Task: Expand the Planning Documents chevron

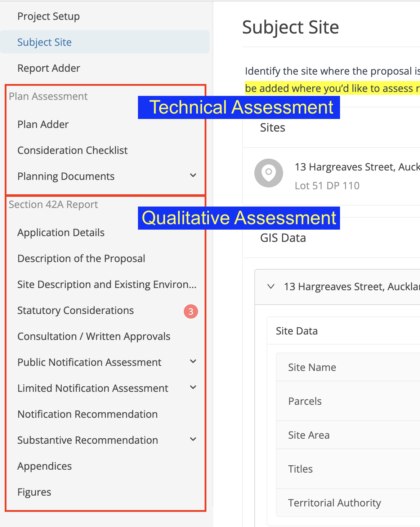Action: (193, 176)
